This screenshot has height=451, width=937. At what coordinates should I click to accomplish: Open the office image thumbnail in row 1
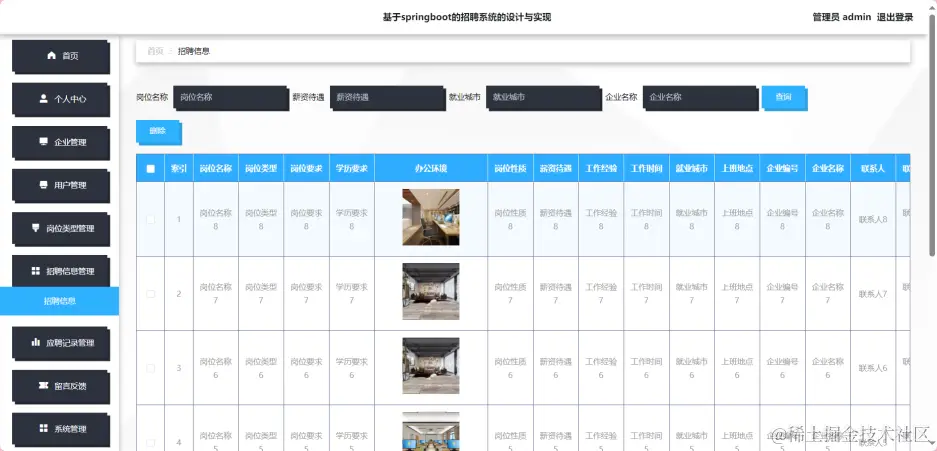pos(431,217)
